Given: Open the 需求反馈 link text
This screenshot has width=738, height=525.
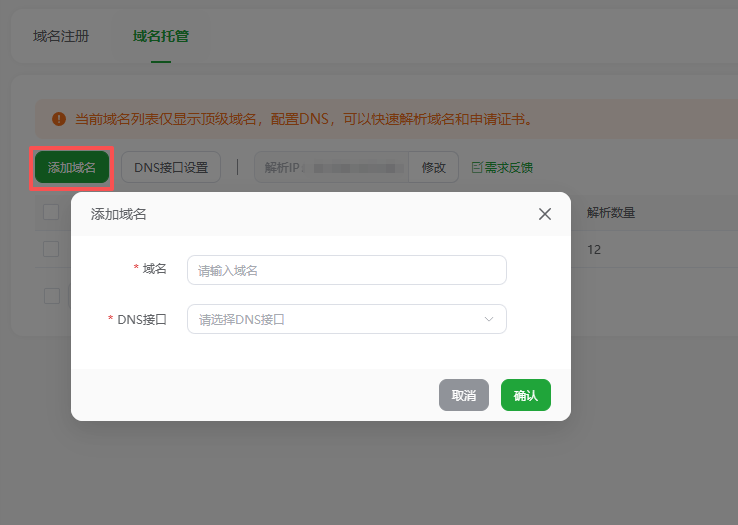Looking at the screenshot, I should tap(508, 168).
